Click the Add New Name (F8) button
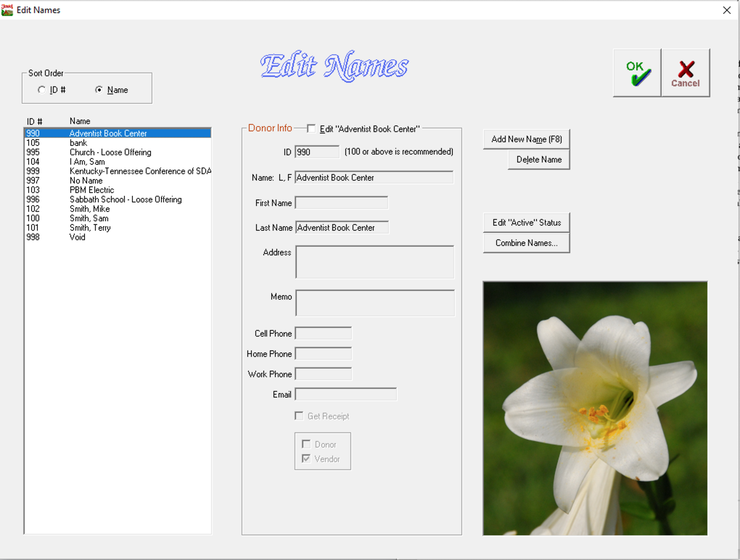 point(526,139)
